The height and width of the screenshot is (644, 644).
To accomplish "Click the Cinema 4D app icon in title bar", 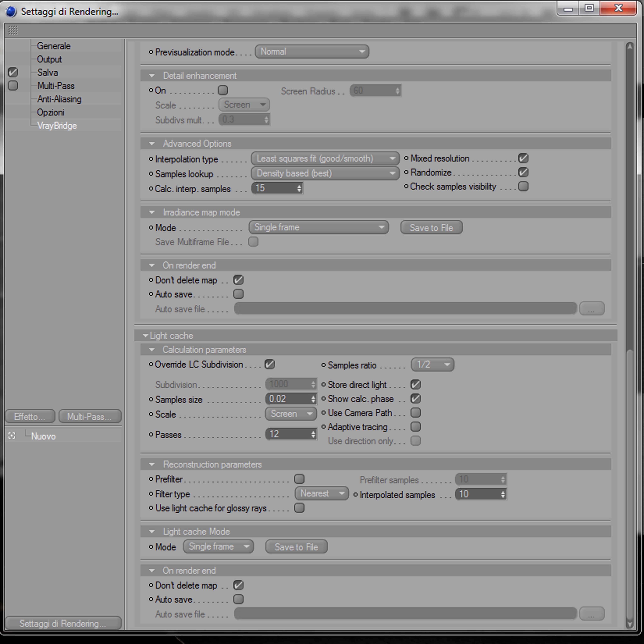I will (11, 11).
